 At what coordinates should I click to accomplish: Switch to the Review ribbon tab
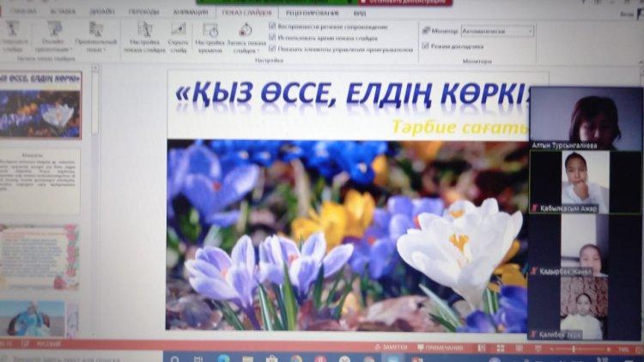tap(311, 12)
